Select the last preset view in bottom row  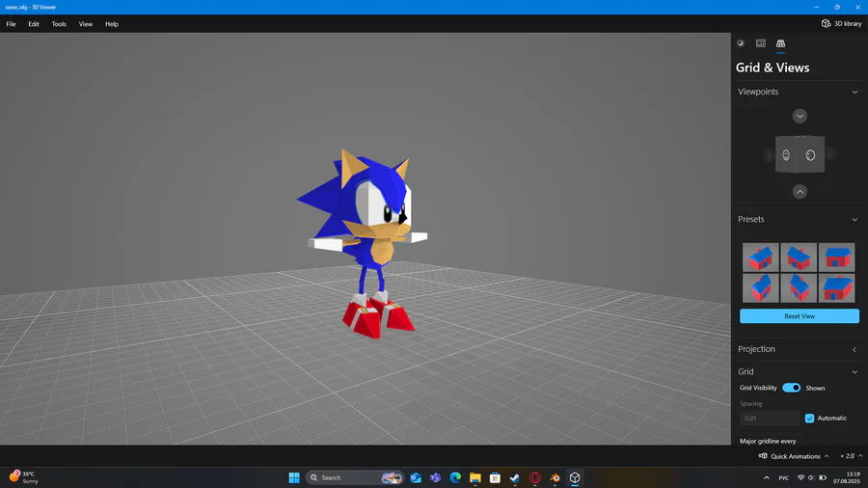coord(836,287)
